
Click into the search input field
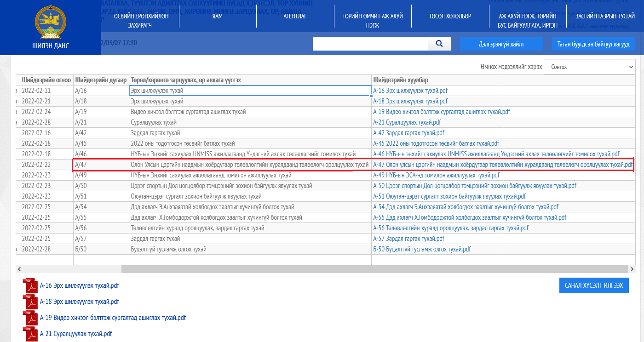click(370, 44)
